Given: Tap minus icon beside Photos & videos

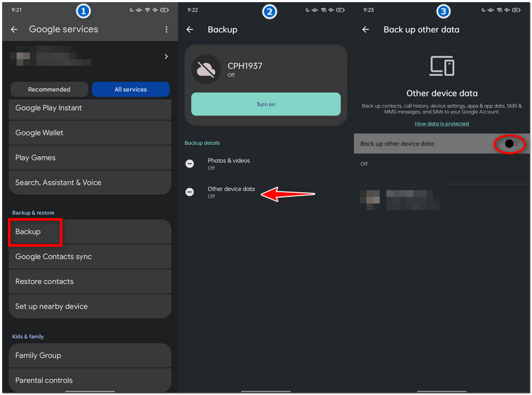Looking at the screenshot, I should [190, 164].
